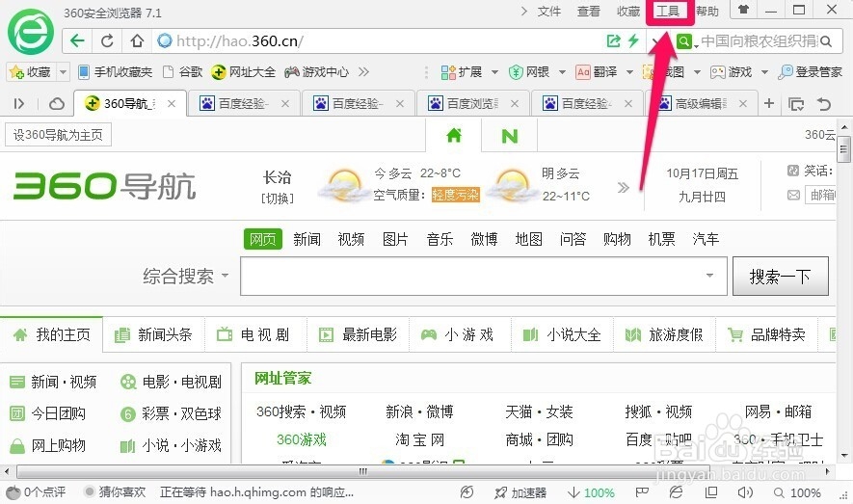853x504 pixels.
Task: Click the search magnifier in search box
Action: (x=826, y=41)
